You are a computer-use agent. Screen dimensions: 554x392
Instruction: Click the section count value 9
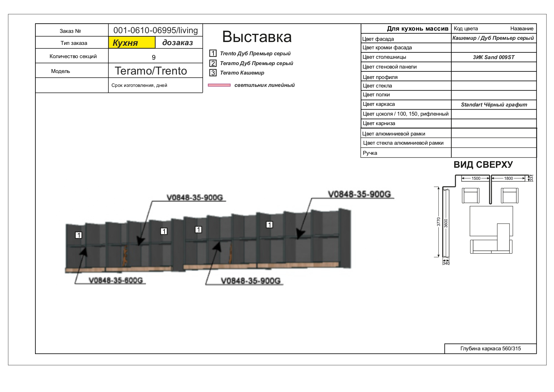pyautogui.click(x=154, y=57)
